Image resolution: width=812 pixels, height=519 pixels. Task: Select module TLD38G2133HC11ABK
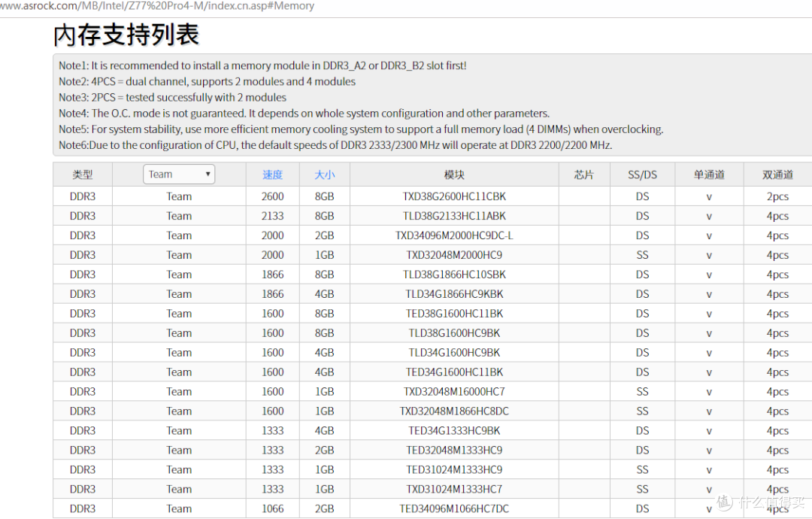(x=454, y=216)
